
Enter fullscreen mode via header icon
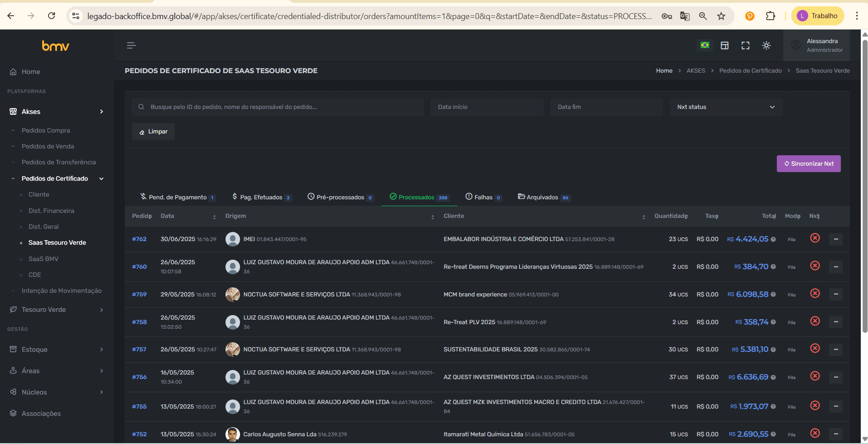745,45
